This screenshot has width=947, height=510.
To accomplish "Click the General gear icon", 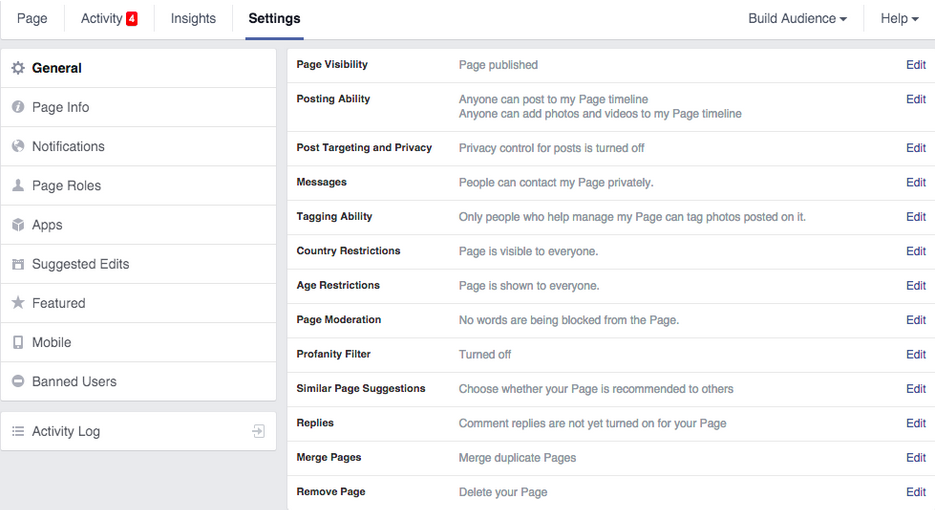I will coord(18,68).
